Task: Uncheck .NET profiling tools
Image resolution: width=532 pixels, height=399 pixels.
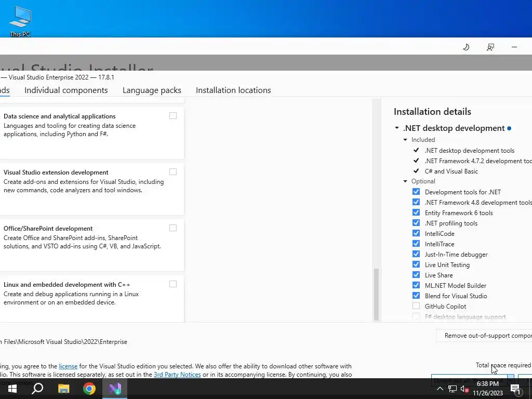Action: [x=416, y=223]
